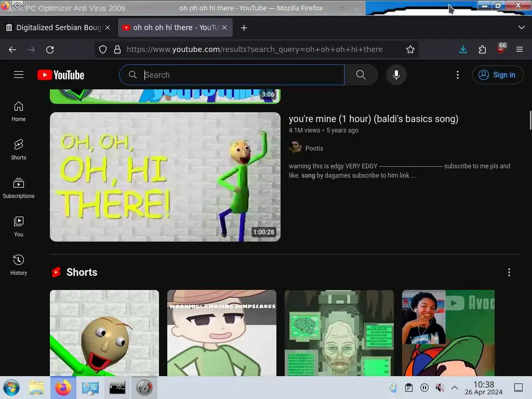Click the YouTube logo
The width and height of the screenshot is (532, 399).
coord(61,75)
